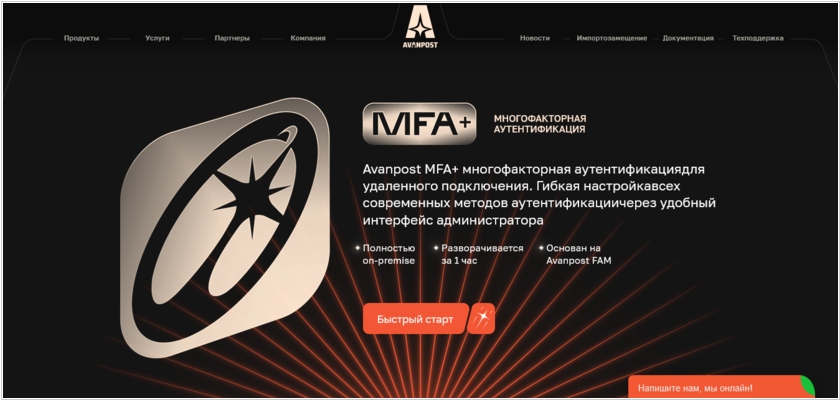Go to Техподдержка
Screen dimensions: 840x400
758,38
